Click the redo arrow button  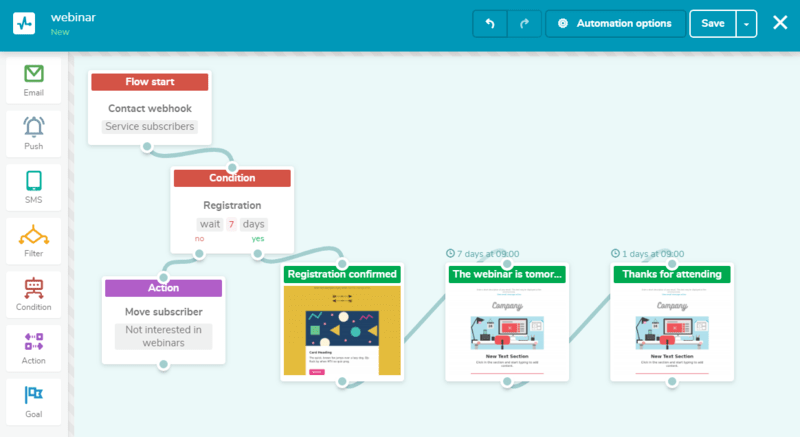524,23
